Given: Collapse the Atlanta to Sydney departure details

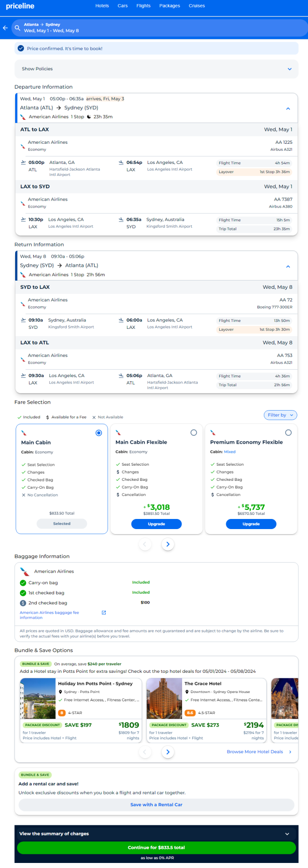Looking at the screenshot, I should pyautogui.click(x=288, y=108).
